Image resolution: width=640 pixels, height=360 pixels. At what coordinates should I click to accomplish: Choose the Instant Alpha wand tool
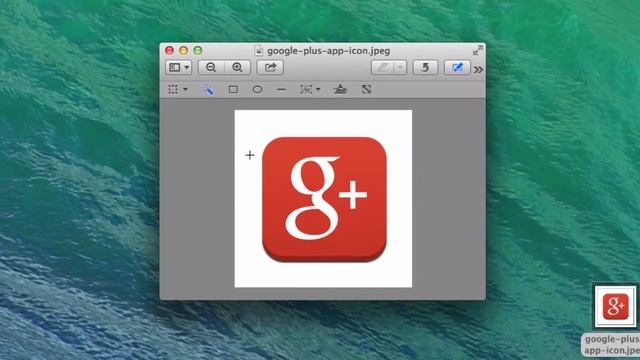(208, 89)
